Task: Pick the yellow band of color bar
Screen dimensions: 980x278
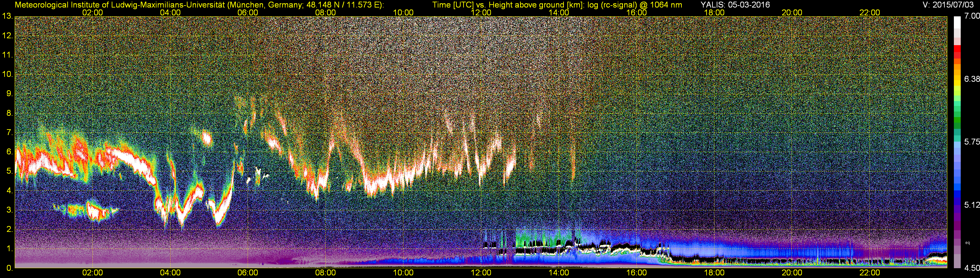Action: tap(957, 84)
